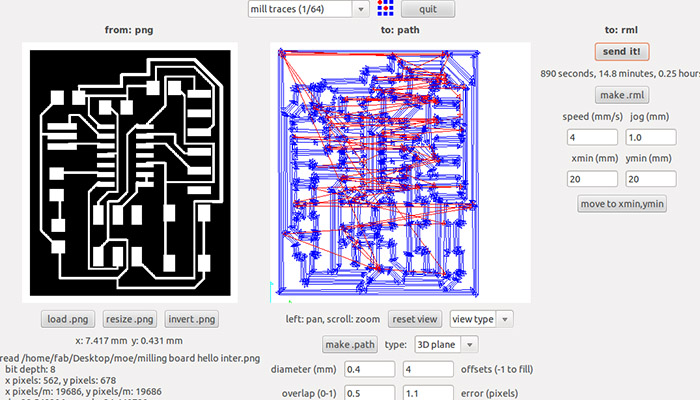The image size is (700, 400).
Task: Click the quit button
Action: click(428, 9)
